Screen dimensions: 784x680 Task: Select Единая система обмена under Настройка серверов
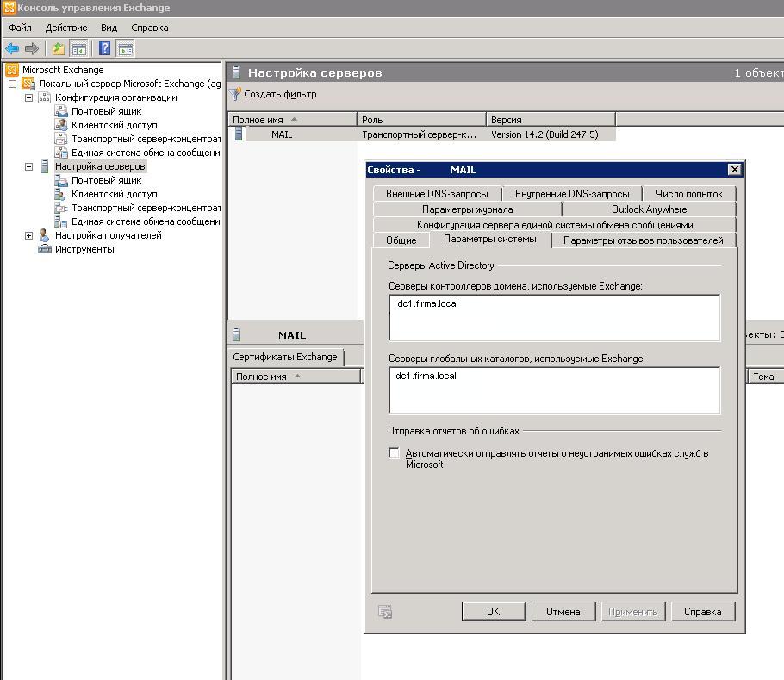point(146,221)
